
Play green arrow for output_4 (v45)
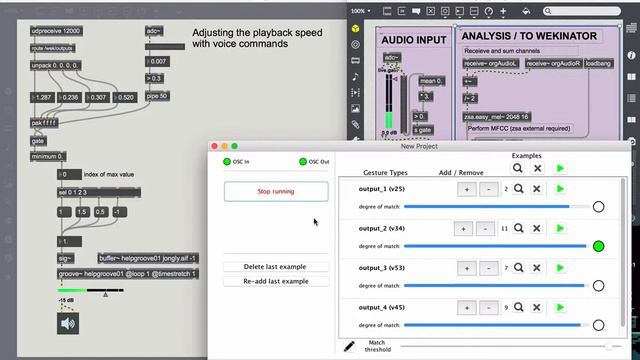point(560,307)
